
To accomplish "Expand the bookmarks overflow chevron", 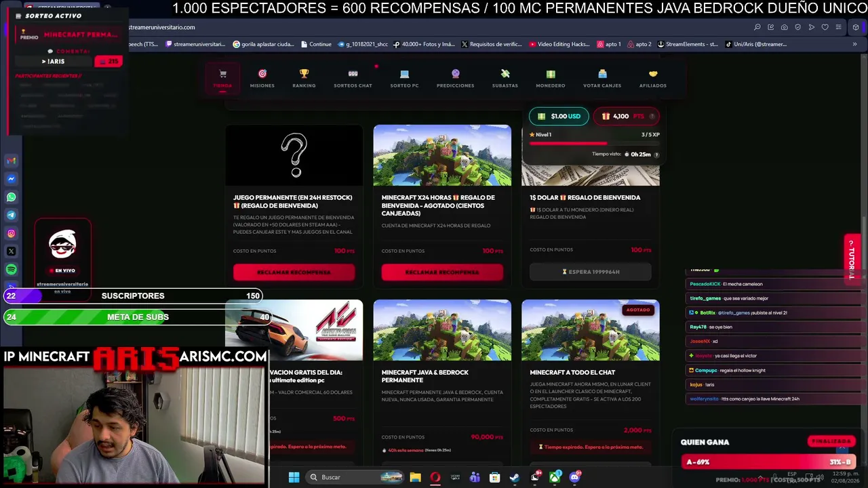I will point(854,44).
